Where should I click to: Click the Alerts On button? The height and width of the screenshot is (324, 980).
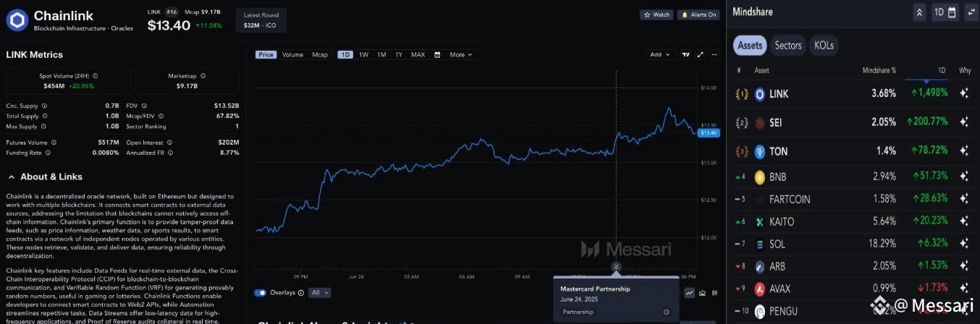point(698,14)
